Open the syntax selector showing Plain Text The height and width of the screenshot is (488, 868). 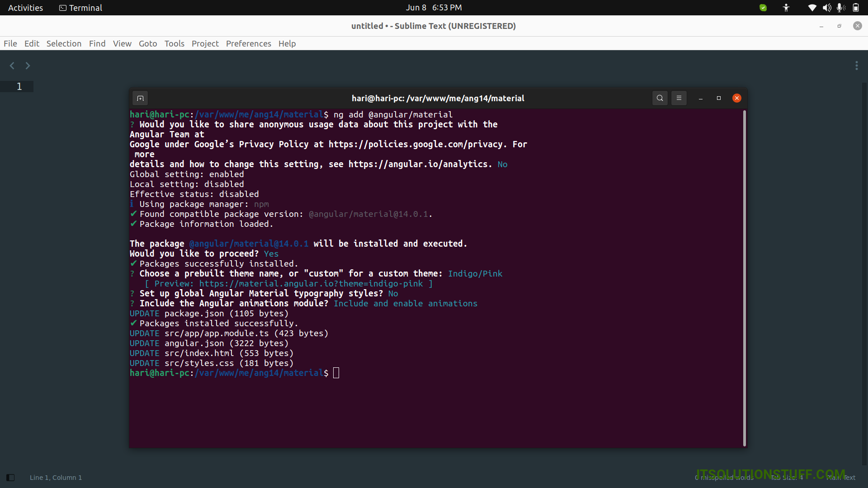(841, 478)
